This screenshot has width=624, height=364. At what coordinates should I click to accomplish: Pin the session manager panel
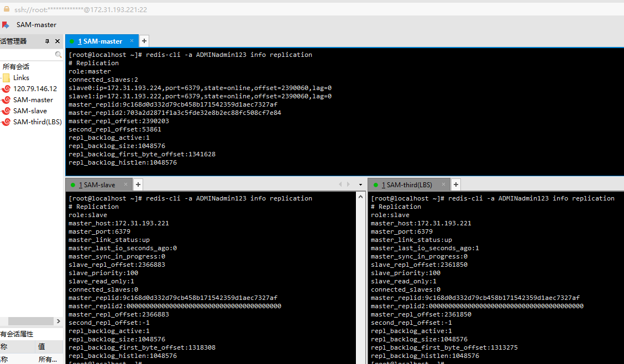(48, 41)
